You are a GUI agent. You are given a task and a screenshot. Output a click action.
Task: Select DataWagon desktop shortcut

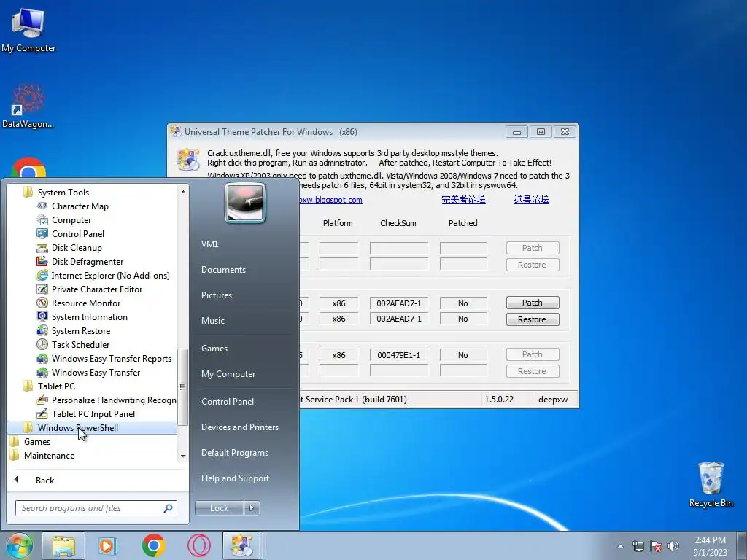(28, 106)
